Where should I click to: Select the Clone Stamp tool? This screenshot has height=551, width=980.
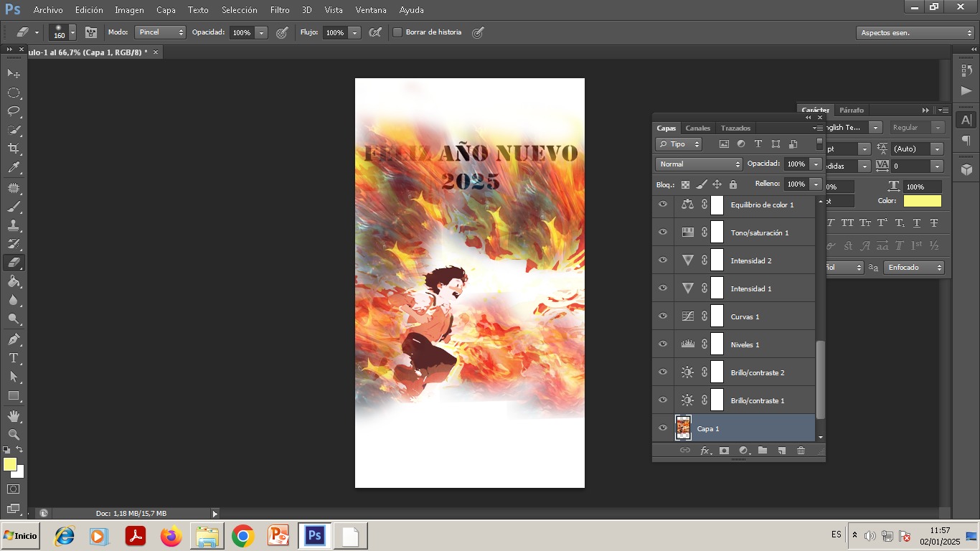14,225
